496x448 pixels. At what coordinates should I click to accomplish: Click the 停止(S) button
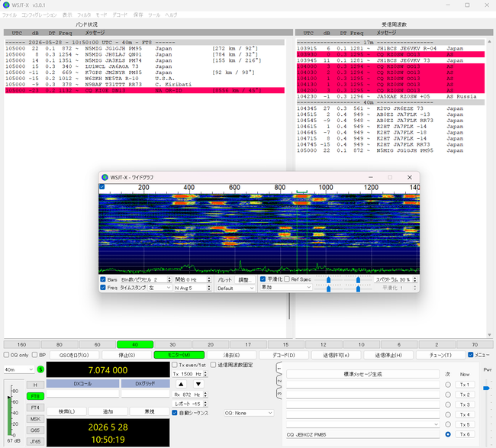coord(127,355)
